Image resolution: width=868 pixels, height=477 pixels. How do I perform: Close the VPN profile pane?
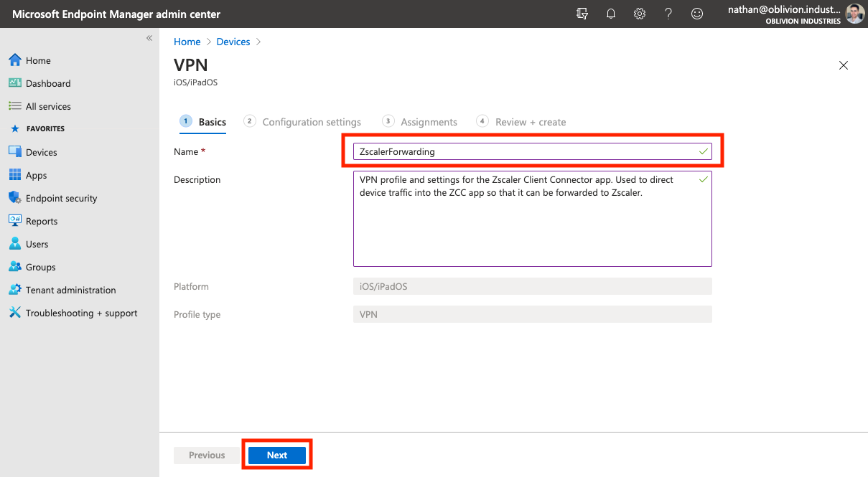pyautogui.click(x=844, y=65)
